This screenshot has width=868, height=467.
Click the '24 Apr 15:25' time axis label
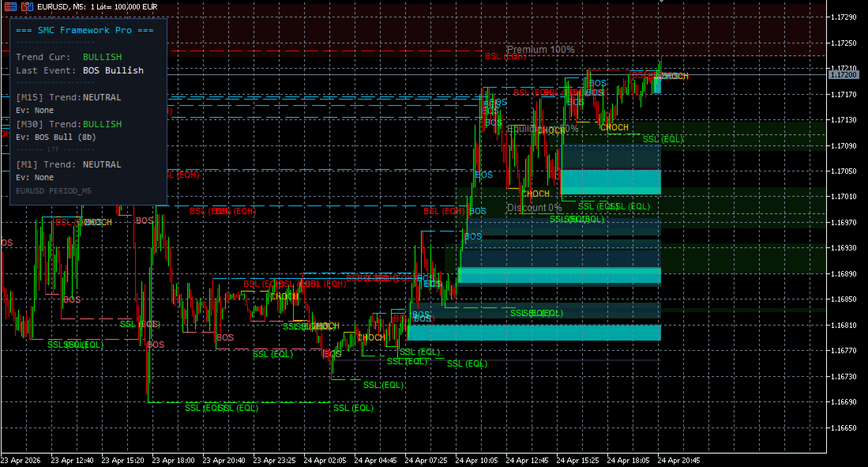coord(577,461)
